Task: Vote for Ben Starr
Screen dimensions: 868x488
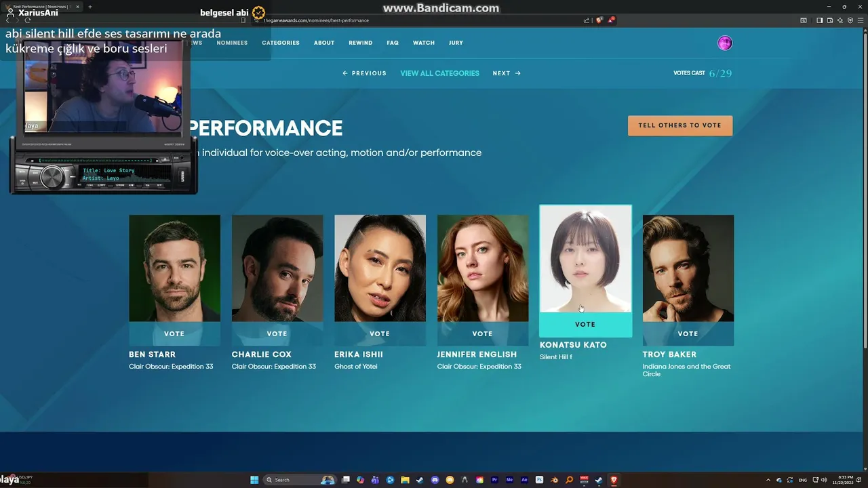Action: (x=174, y=333)
